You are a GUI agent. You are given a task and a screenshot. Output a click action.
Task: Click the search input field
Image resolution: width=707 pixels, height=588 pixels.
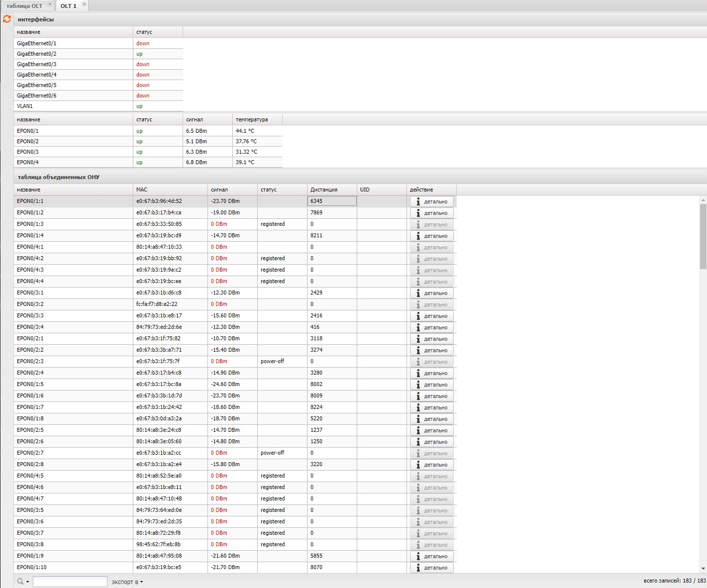pos(70,582)
